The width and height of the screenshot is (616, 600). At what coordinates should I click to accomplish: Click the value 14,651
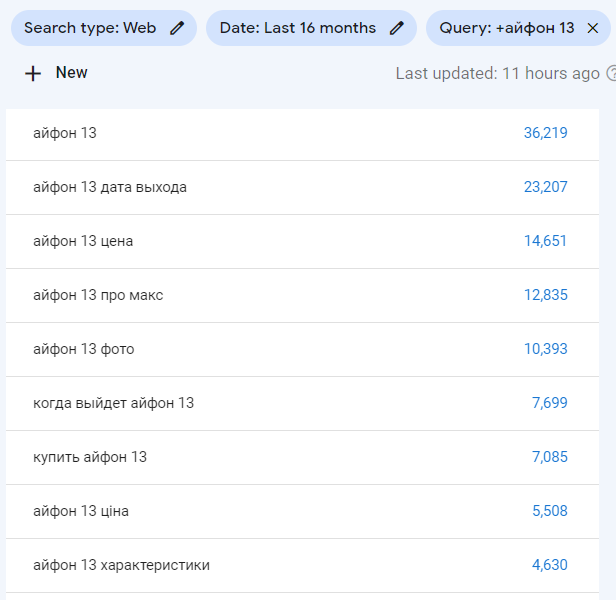coord(546,241)
